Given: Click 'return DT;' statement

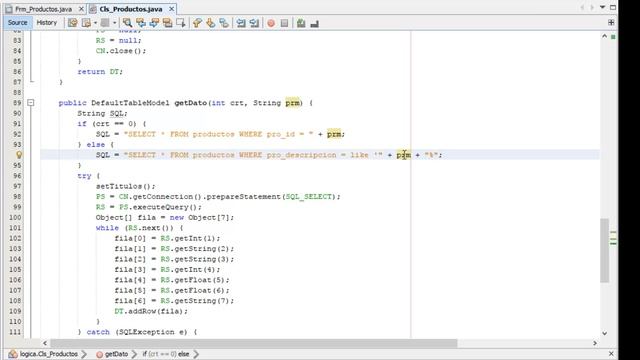Looking at the screenshot, I should coord(100,71).
